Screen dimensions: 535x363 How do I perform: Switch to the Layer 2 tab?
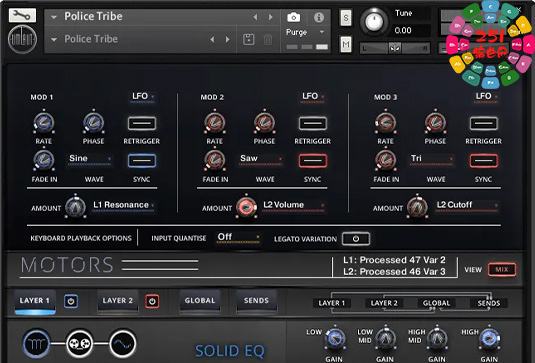118,301
